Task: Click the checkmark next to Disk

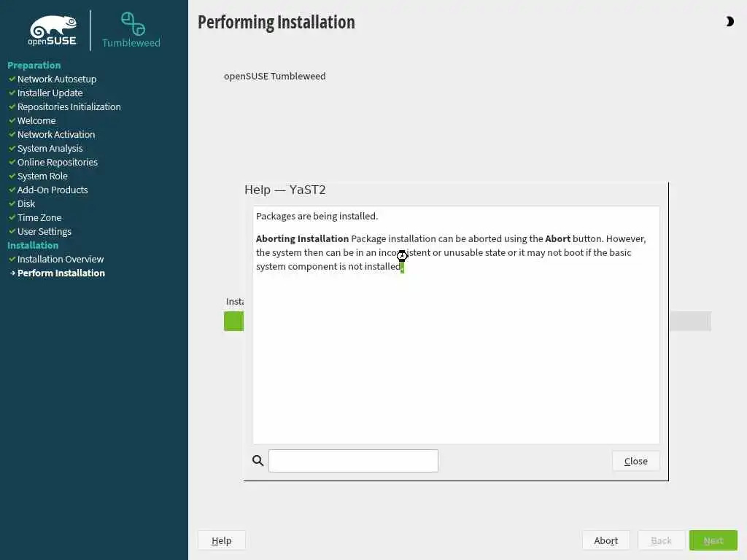Action: pos(12,204)
